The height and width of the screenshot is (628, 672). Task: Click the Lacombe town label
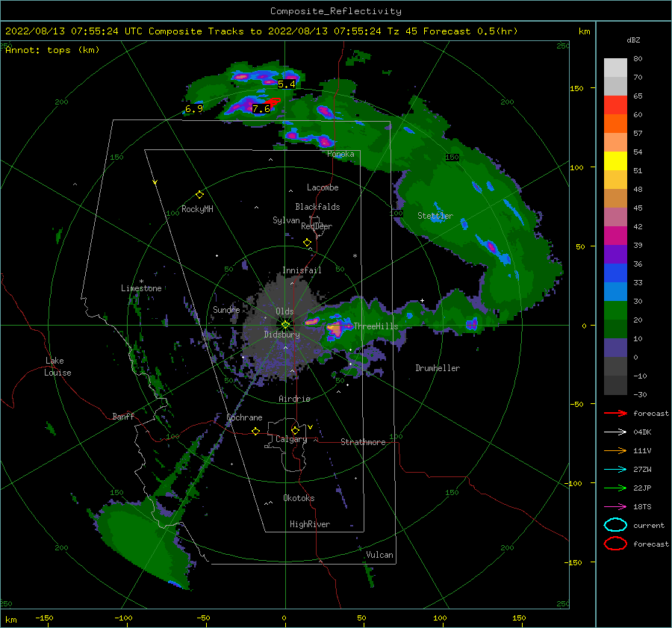[x=323, y=187]
